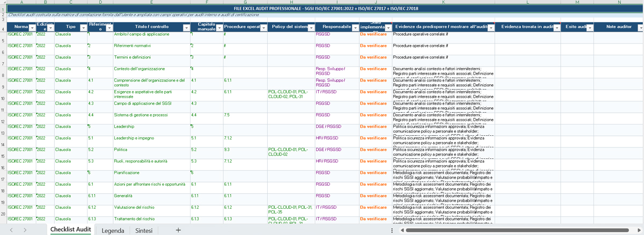Expand the Responsabile filter arrow
644x235 pixels.
(355, 27)
